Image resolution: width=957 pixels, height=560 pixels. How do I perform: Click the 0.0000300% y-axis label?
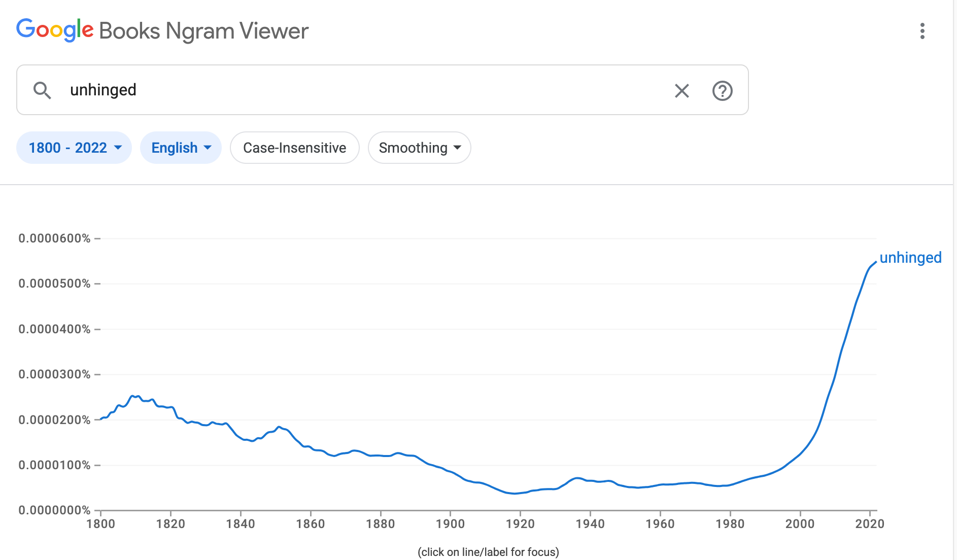[x=54, y=374]
